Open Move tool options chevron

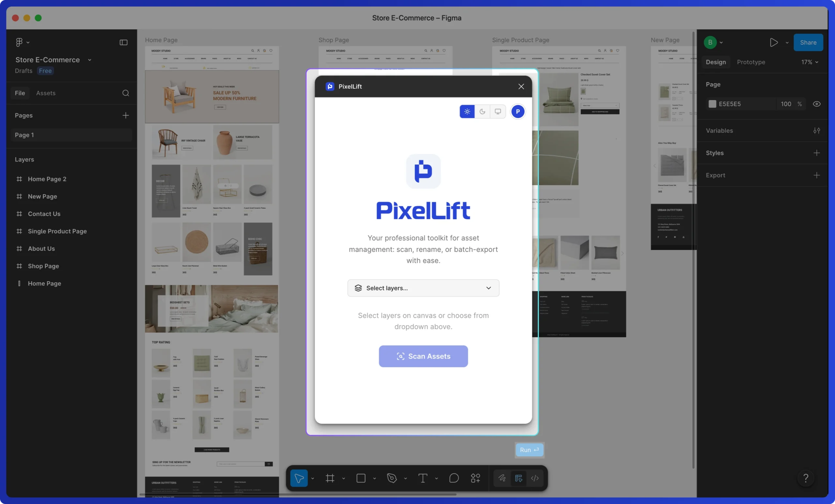(312, 478)
